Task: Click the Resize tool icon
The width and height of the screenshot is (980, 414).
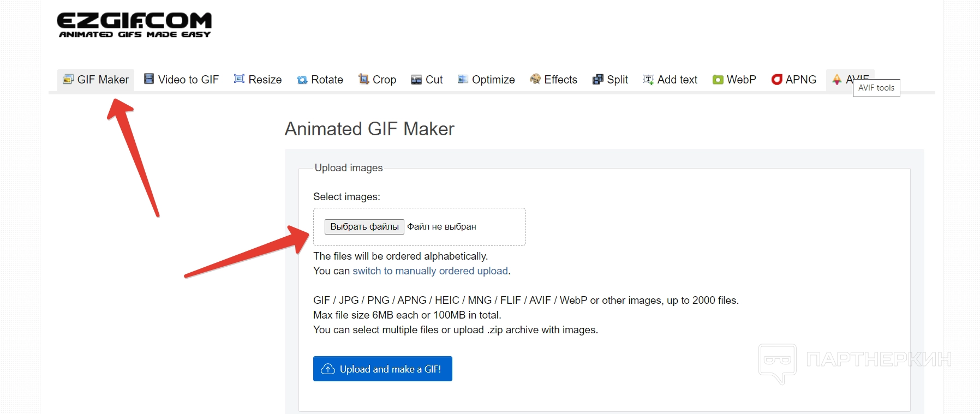Action: coord(239,79)
